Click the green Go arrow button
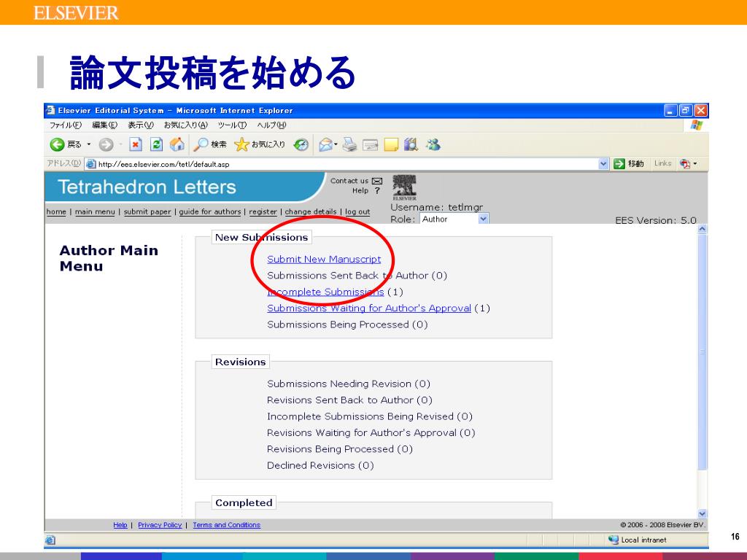 619,164
